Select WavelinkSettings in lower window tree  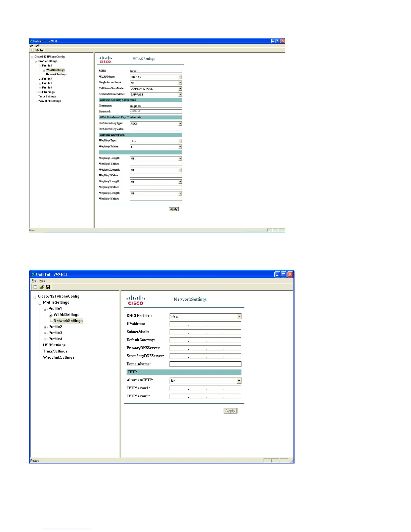click(59, 357)
